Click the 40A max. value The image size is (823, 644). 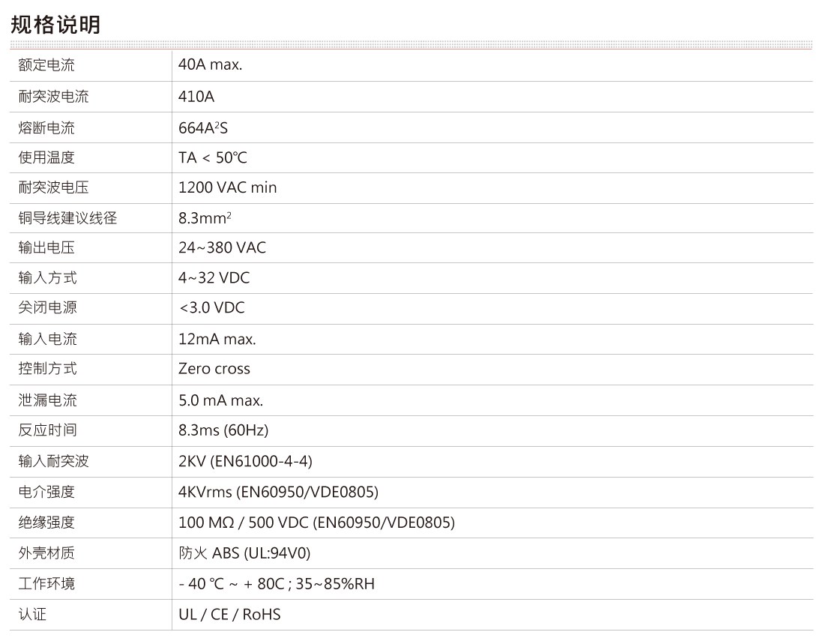pyautogui.click(x=210, y=65)
